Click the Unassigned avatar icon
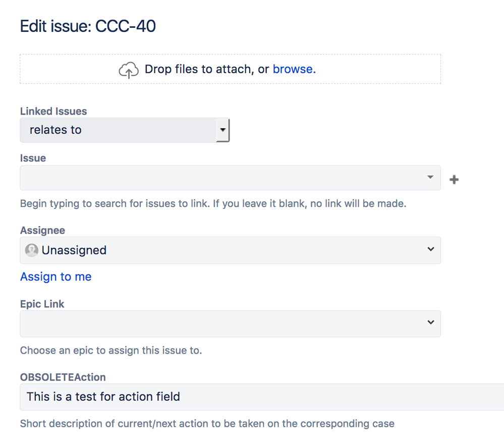The image size is (504, 440). tap(32, 250)
